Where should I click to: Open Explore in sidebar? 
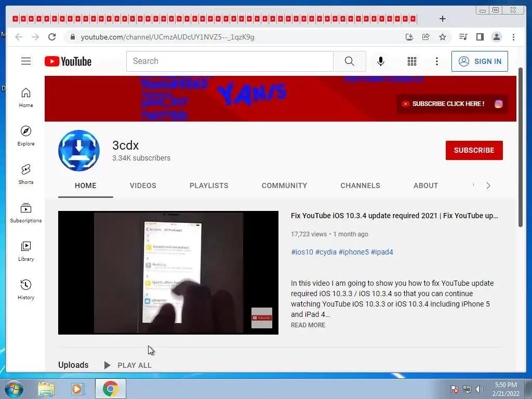26,136
